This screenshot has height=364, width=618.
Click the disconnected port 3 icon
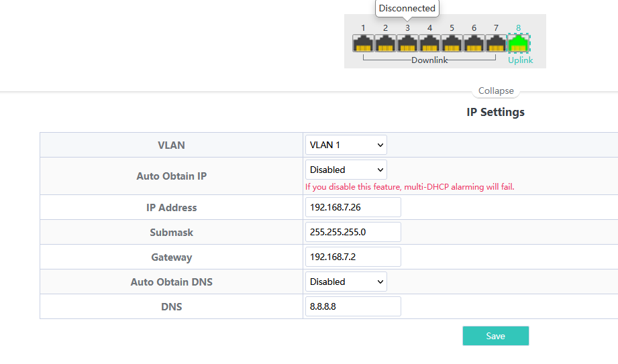pyautogui.click(x=407, y=44)
